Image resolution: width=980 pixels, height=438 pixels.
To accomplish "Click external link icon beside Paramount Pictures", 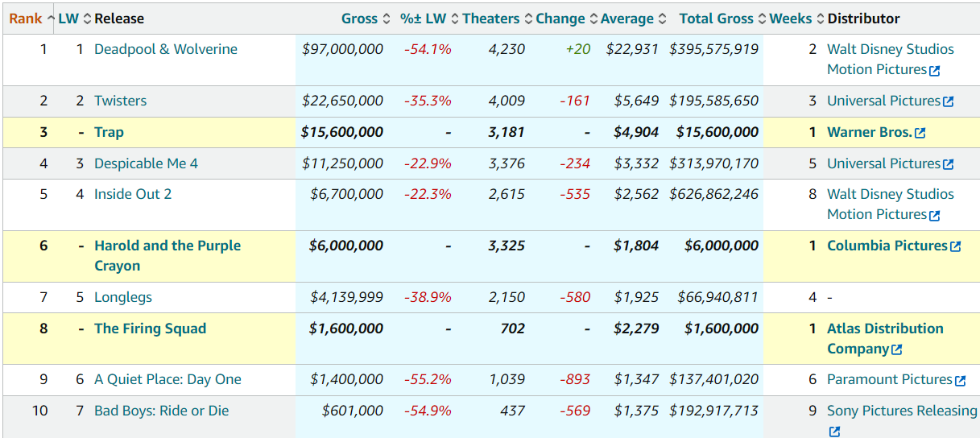I will click(960, 380).
